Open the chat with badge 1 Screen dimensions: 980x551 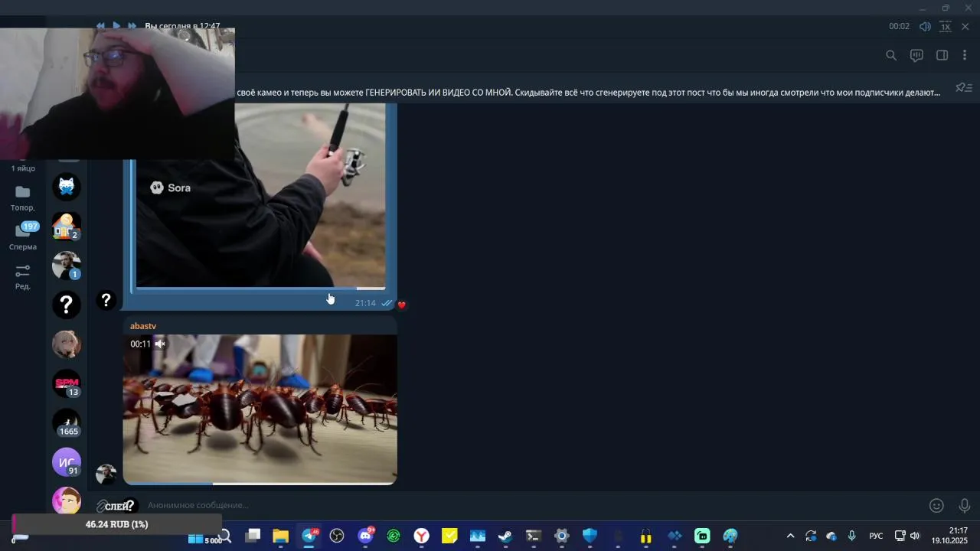pos(67,265)
